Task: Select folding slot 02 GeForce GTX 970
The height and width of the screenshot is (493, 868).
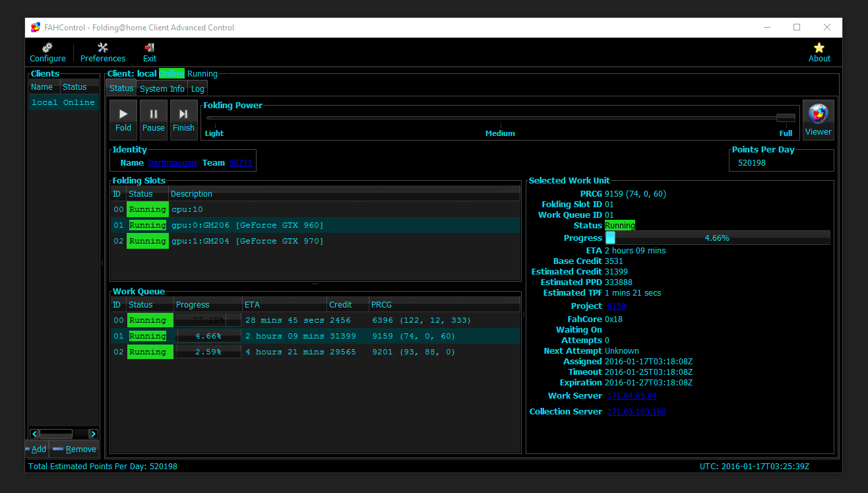Action: (315, 241)
